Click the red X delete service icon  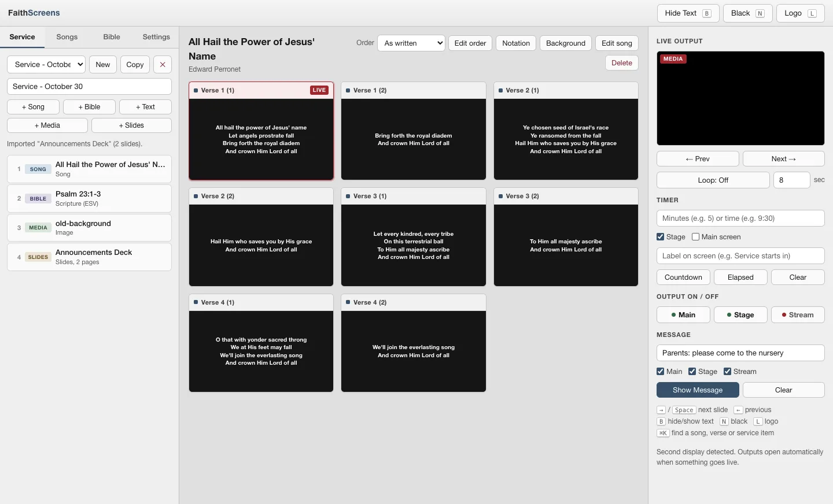(163, 64)
